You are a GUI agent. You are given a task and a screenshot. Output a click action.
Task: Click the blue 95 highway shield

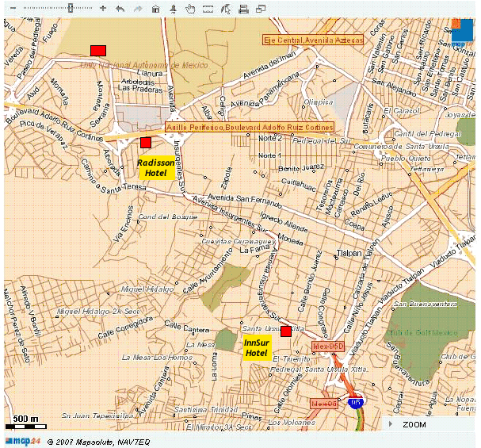click(356, 402)
